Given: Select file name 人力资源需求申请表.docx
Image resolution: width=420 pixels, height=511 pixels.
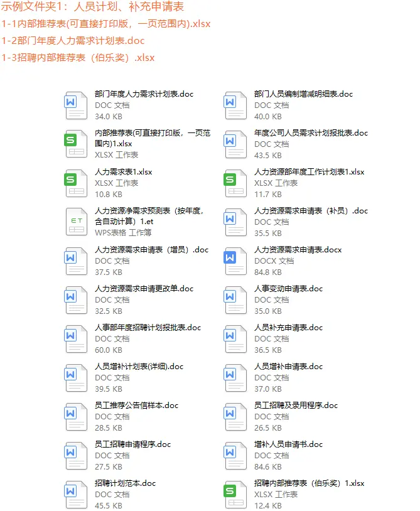Looking at the screenshot, I should pyautogui.click(x=298, y=250).
